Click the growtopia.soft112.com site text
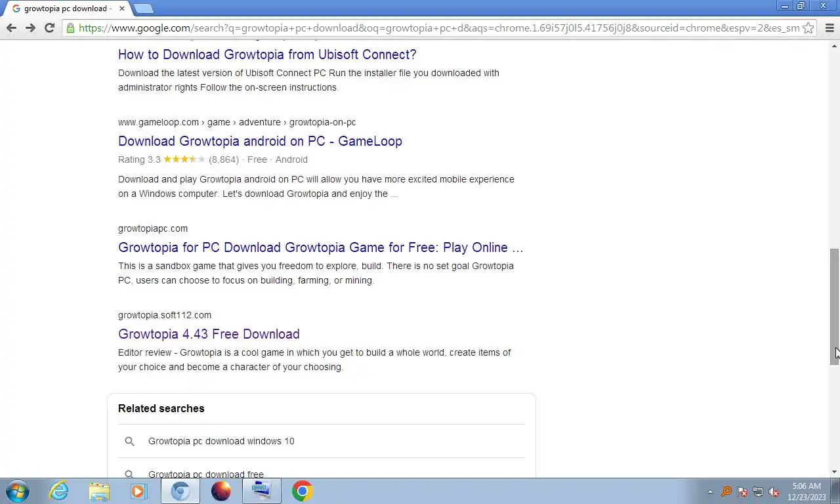840x504 pixels. pos(165,315)
